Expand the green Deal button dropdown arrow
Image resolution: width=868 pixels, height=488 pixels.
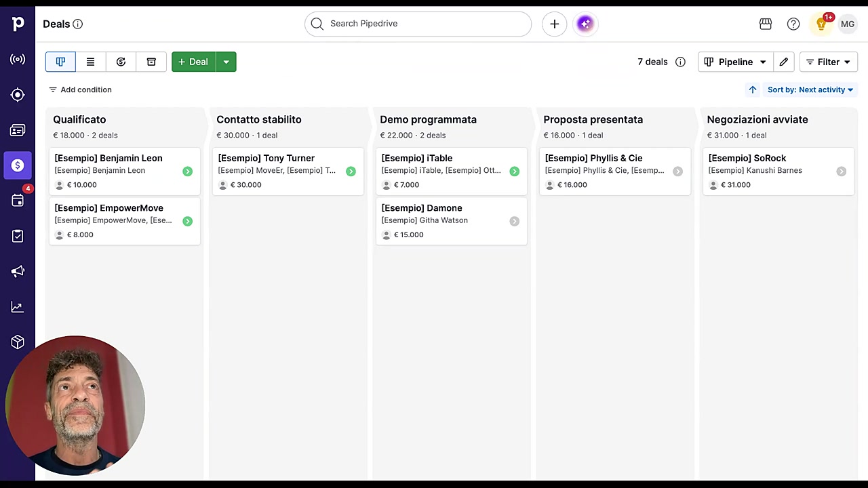pyautogui.click(x=226, y=62)
